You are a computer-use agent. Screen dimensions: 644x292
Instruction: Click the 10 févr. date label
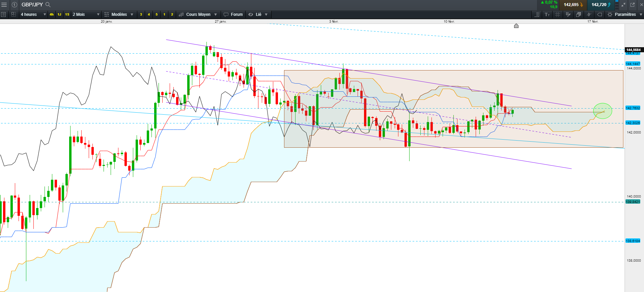click(x=449, y=22)
